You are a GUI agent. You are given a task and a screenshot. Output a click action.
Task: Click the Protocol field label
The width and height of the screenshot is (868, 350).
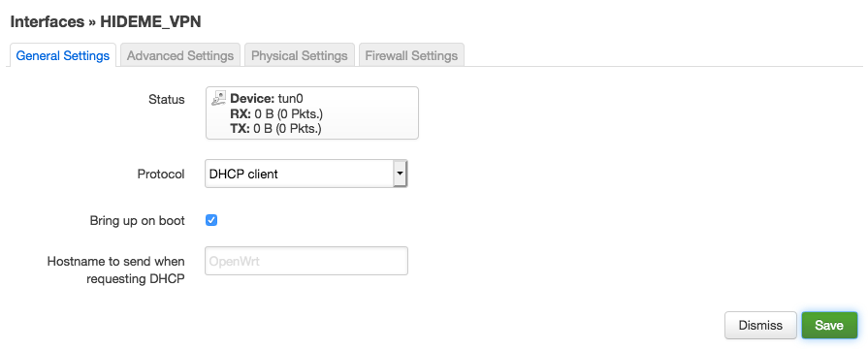click(161, 174)
